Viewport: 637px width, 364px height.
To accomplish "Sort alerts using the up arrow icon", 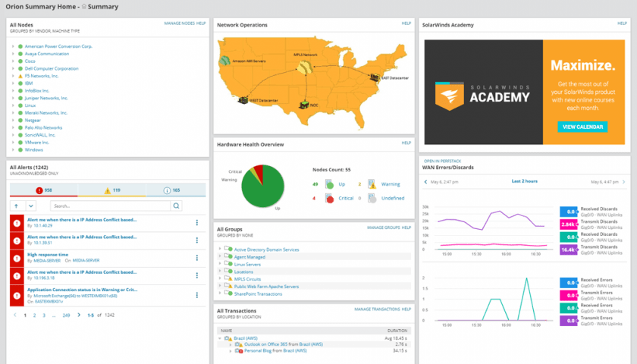I will [17, 206].
